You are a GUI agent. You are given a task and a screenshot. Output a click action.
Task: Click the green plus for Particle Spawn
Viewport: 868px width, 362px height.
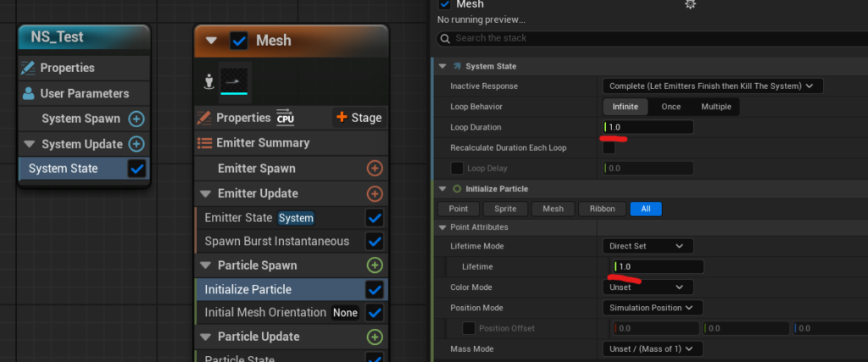coord(374,265)
